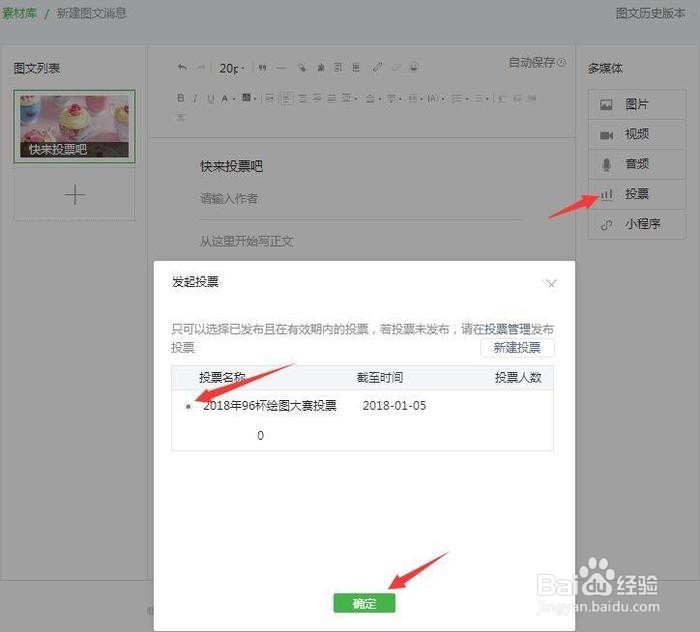This screenshot has height=632, width=700.
Task: Click the autosave info icon
Action: click(562, 62)
